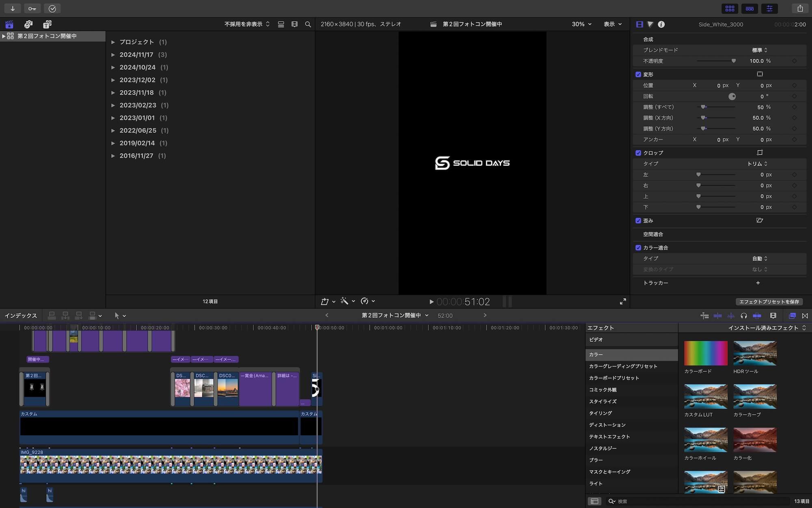The image size is (812, 508).
Task: Select the ブラー effects category
Action: pyautogui.click(x=632, y=460)
